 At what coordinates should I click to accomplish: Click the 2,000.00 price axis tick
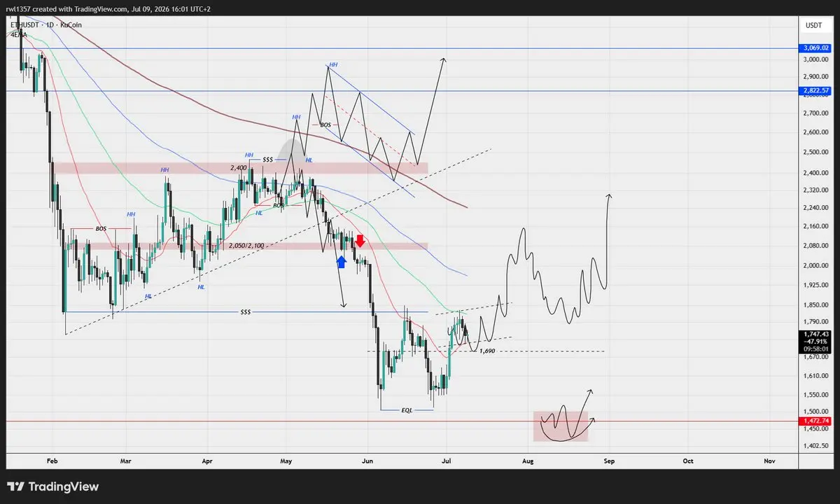click(x=816, y=266)
